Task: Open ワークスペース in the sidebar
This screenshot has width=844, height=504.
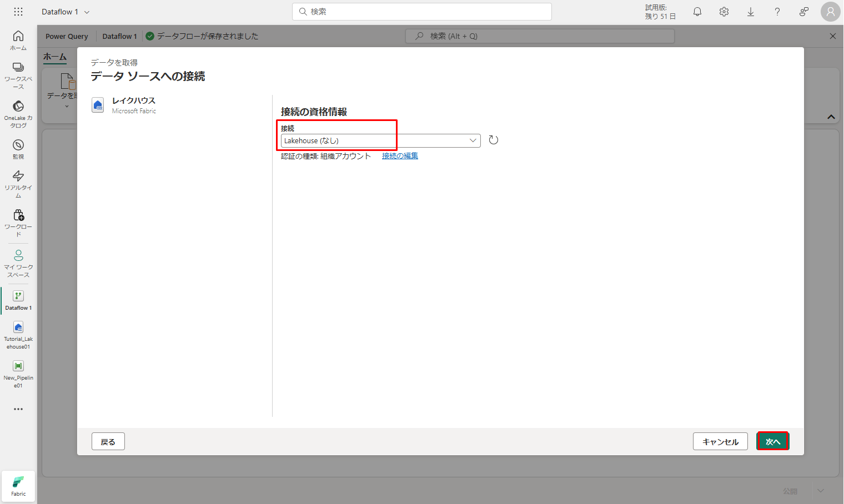Action: click(x=18, y=76)
